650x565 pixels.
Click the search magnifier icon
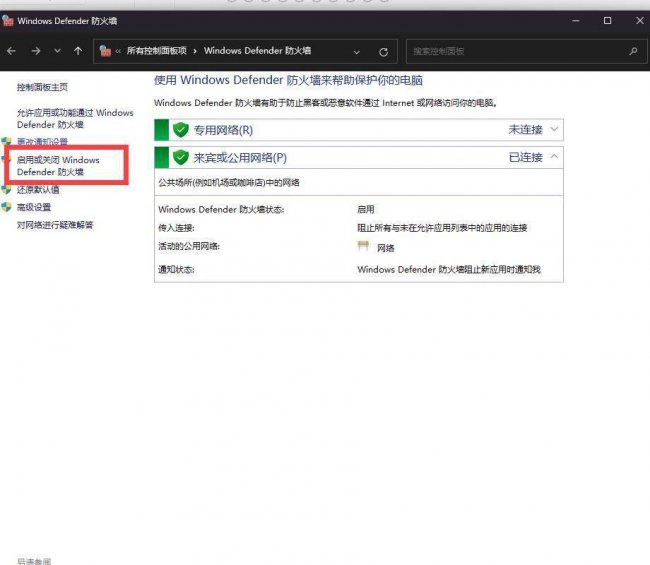point(633,51)
